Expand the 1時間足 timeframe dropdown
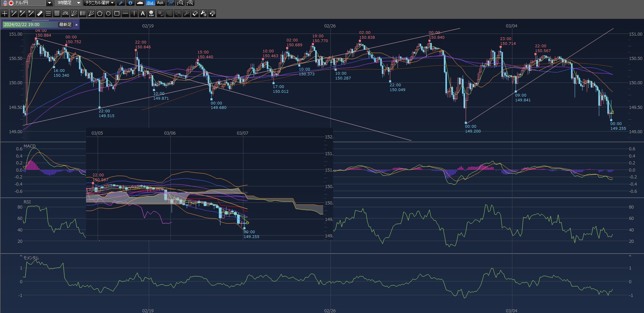Image resolution: width=644 pixels, height=313 pixels. [x=78, y=3]
